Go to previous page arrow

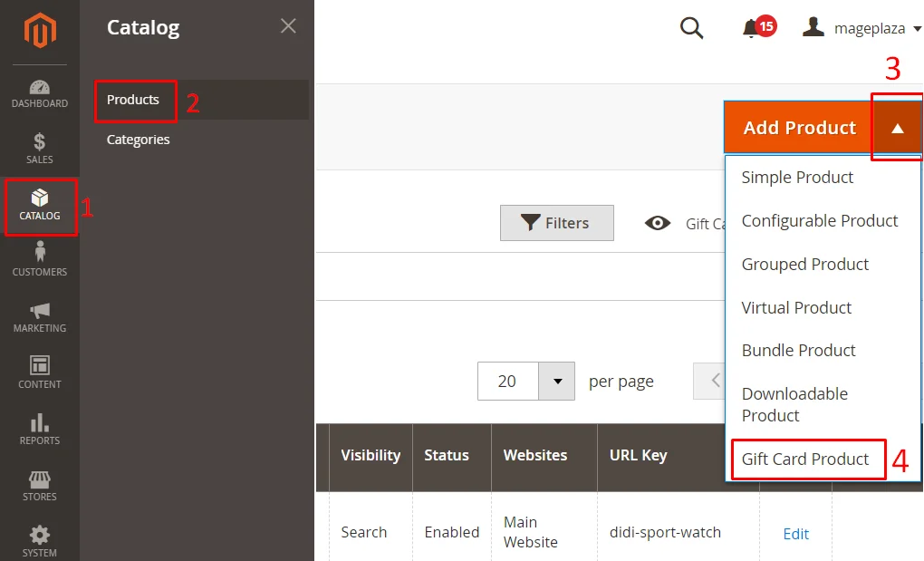[x=710, y=381]
